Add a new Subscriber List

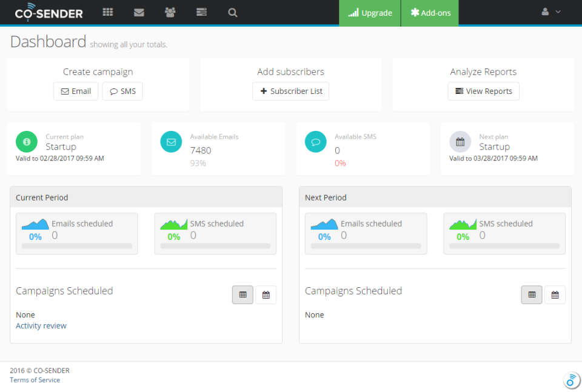[290, 91]
